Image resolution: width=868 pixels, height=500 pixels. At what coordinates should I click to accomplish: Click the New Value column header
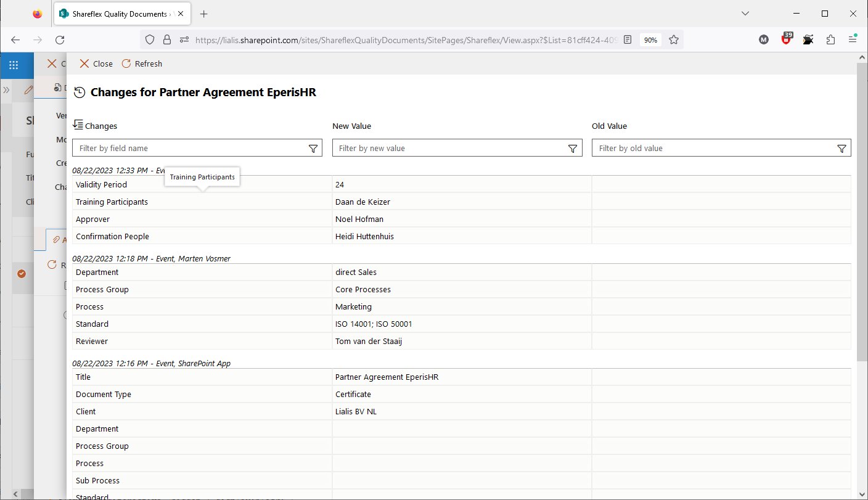point(351,126)
